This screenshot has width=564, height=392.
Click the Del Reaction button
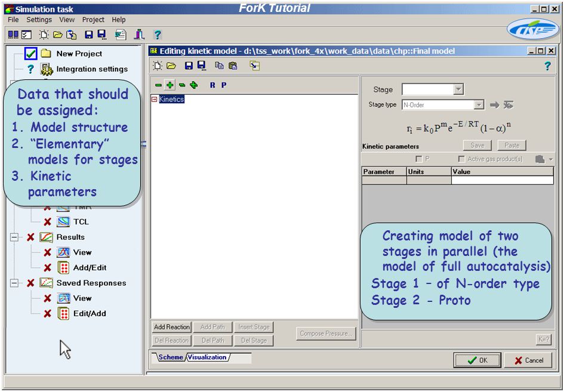171,340
